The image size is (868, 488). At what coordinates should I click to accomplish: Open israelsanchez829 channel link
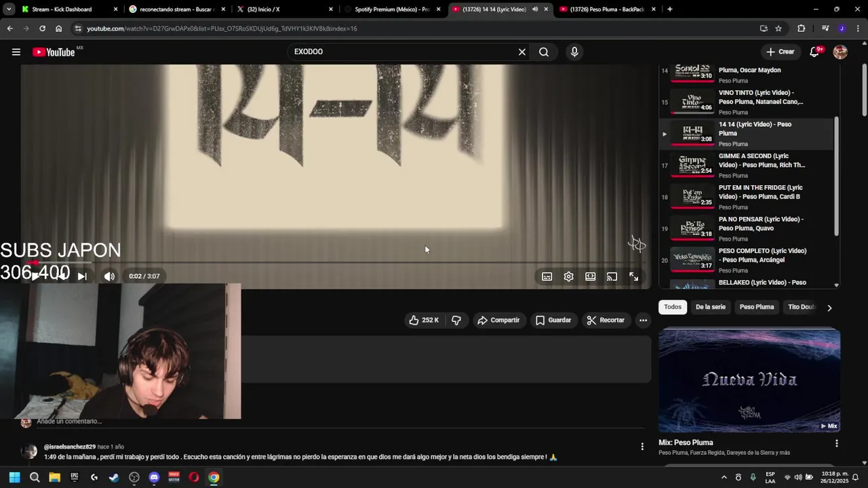pyautogui.click(x=70, y=447)
